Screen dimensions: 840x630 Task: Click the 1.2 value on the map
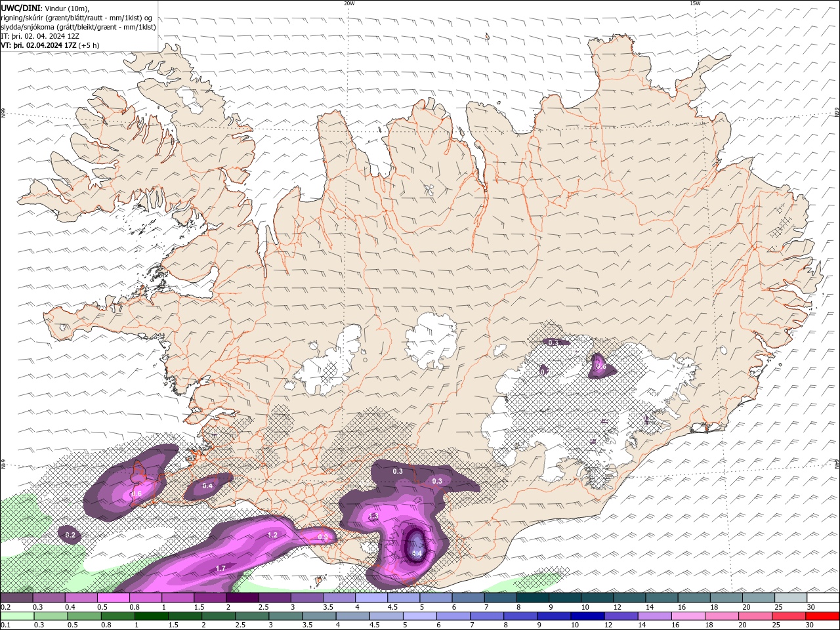click(x=272, y=535)
